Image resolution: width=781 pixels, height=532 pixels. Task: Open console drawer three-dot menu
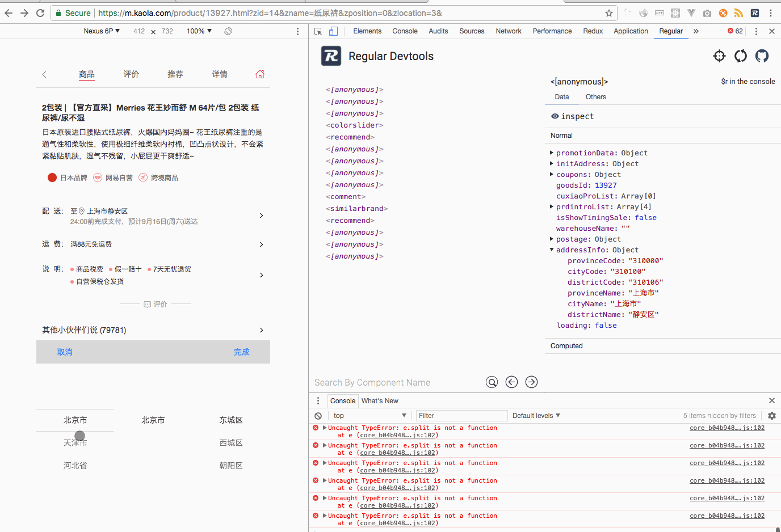(318, 400)
